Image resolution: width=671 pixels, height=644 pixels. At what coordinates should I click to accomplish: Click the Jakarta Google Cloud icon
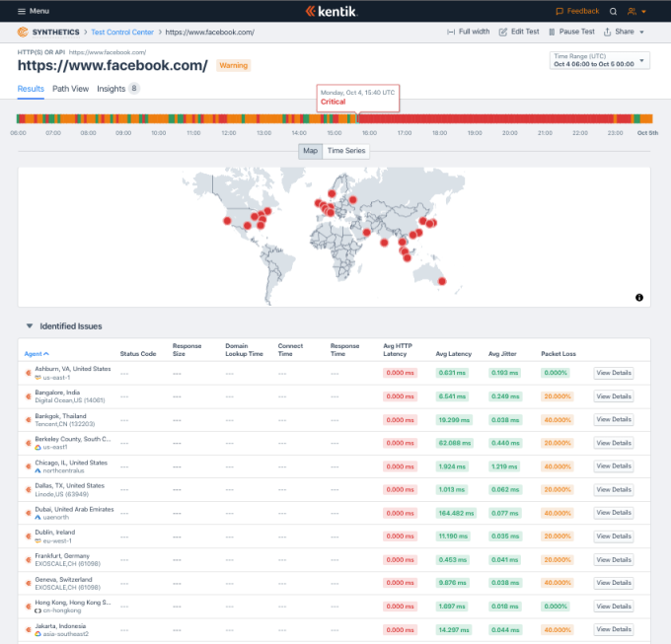pos(37,634)
